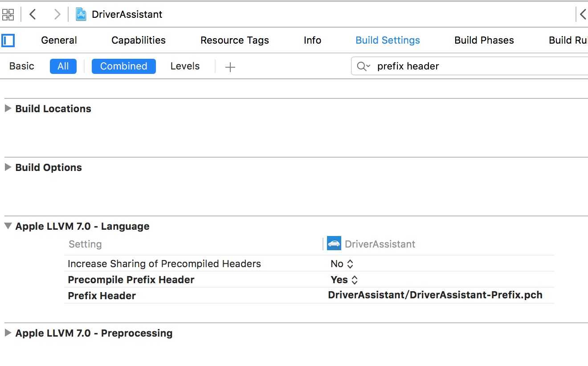588x366 pixels.
Task: Open the Build Rules tab
Action: point(568,40)
